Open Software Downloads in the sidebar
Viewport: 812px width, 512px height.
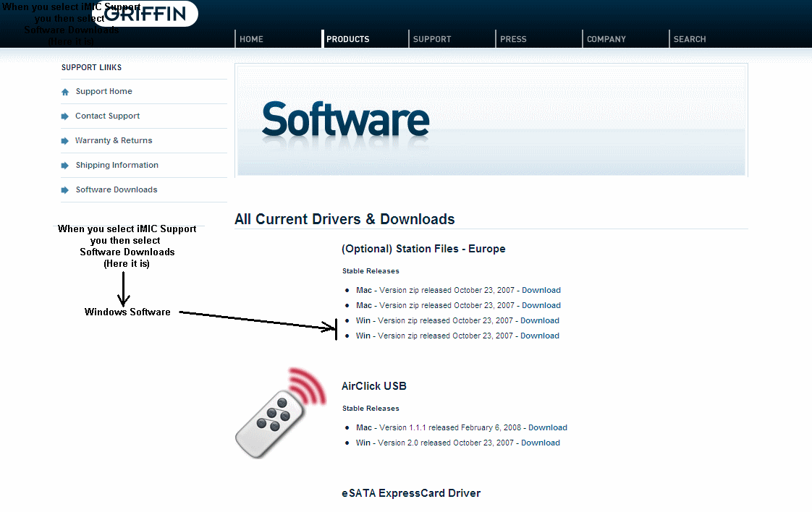click(117, 189)
